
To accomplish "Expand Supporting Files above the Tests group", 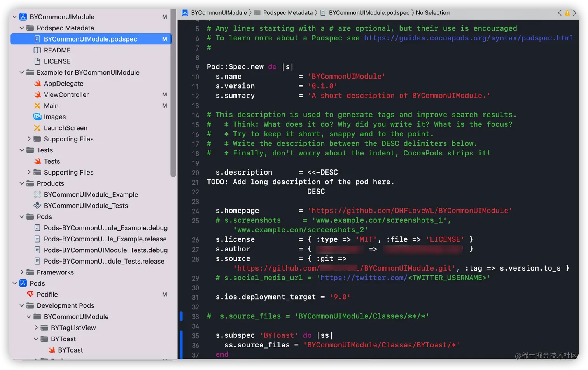I will [x=29, y=139].
